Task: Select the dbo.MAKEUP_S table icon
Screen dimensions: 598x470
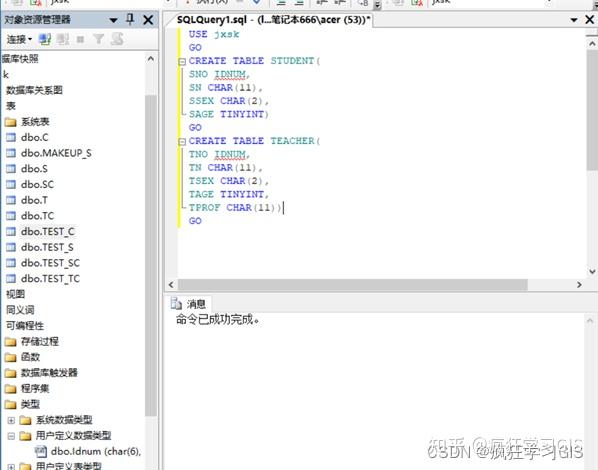Action: click(x=11, y=153)
